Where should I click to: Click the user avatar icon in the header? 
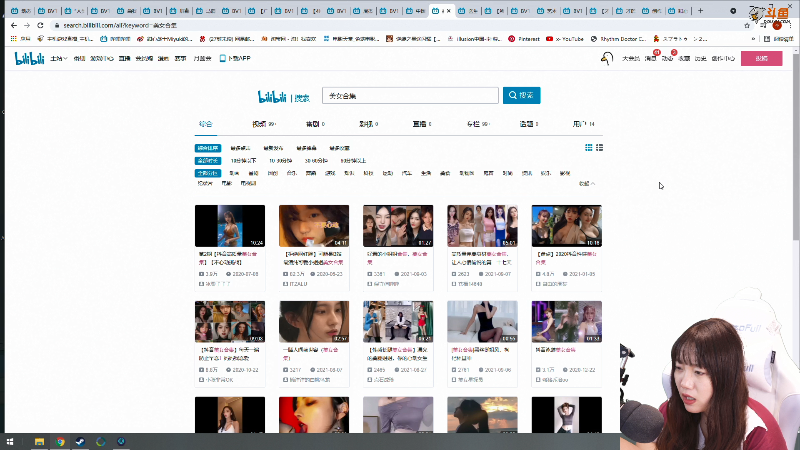(607, 59)
